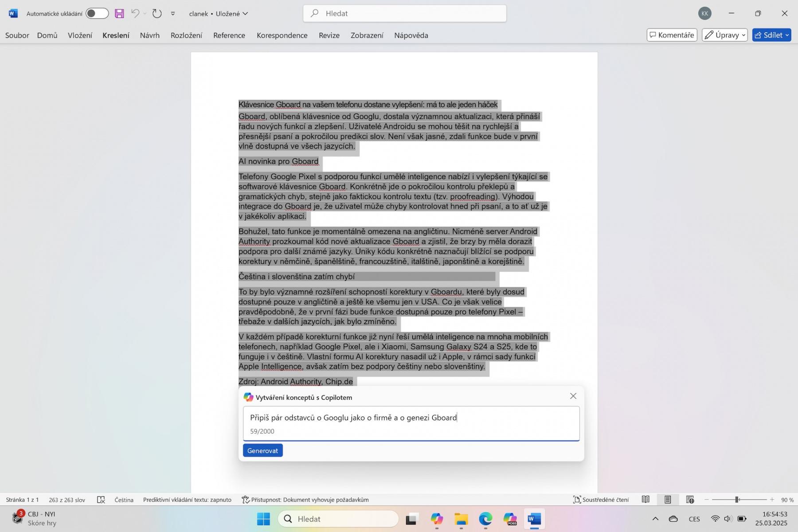Click the OneDrive cloud tray icon
Viewport: 798px width, 532px height.
click(673, 519)
